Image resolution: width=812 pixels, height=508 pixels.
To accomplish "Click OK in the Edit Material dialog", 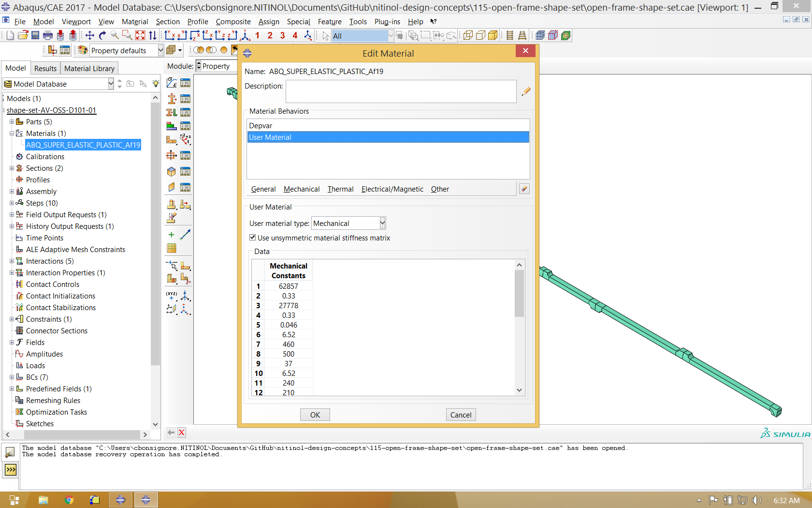I will [x=315, y=415].
